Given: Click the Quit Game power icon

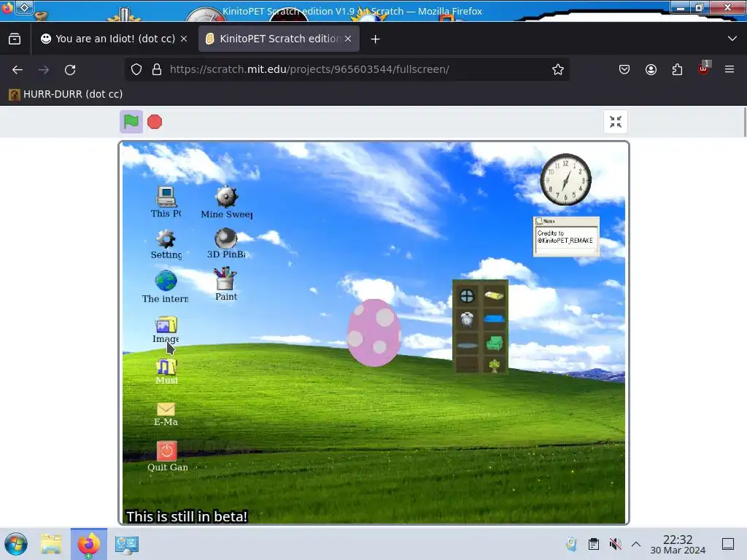Looking at the screenshot, I should 167,456.
